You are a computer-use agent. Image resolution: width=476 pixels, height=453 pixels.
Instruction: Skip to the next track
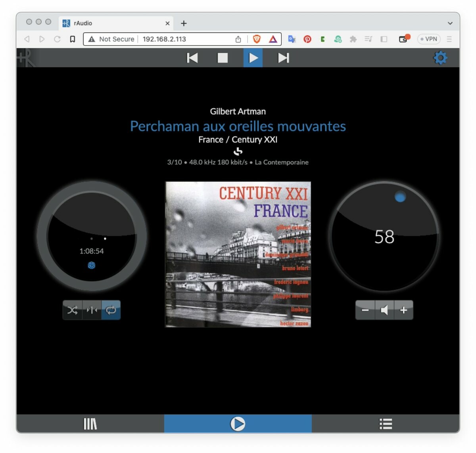[283, 58]
